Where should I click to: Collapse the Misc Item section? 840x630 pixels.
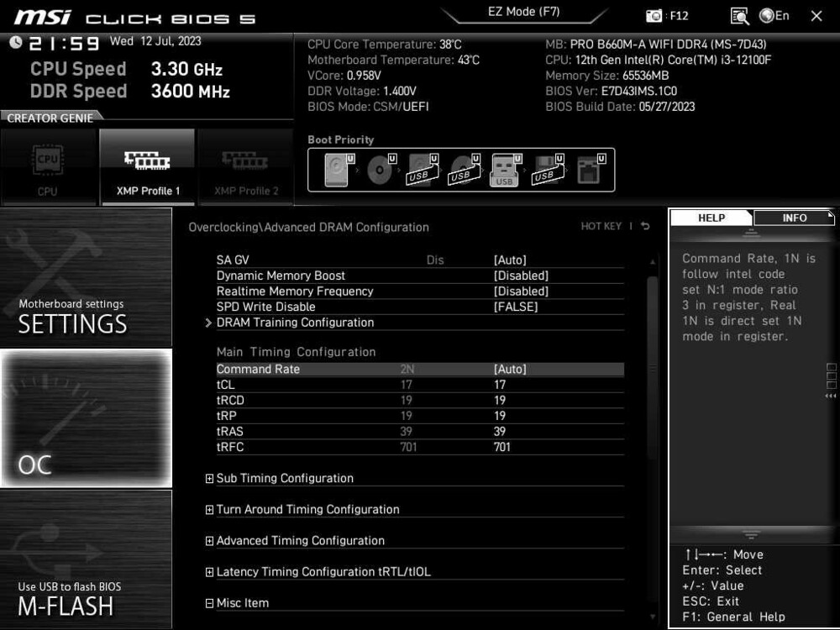pos(208,602)
